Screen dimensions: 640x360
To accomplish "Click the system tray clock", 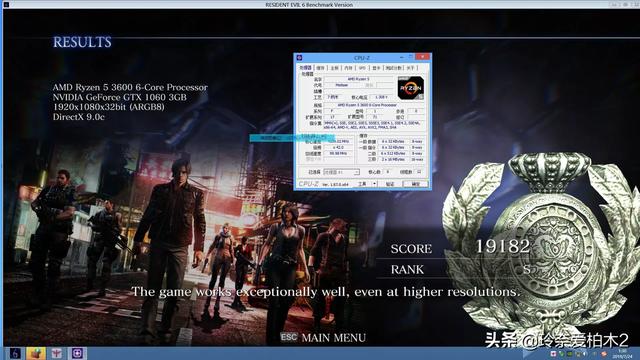I will pyautogui.click(x=622, y=353).
